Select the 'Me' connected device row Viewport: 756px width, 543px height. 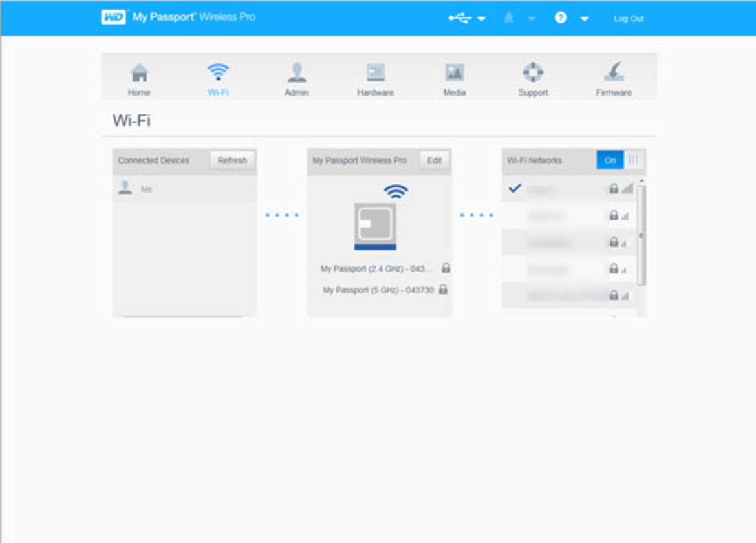click(185, 189)
